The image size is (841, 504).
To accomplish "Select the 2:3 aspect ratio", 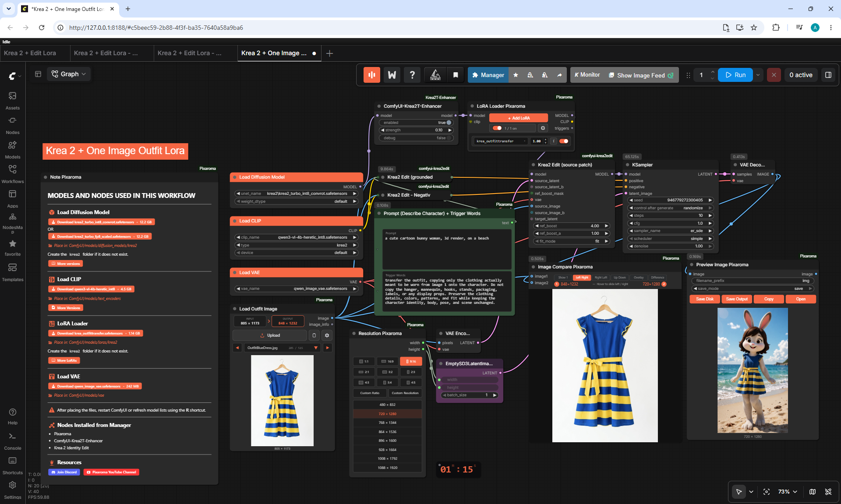I will click(411, 372).
